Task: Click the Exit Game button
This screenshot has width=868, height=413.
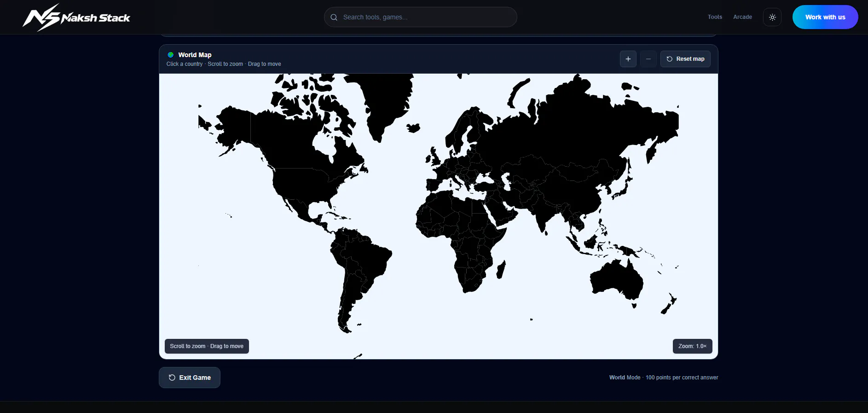Action: point(190,378)
